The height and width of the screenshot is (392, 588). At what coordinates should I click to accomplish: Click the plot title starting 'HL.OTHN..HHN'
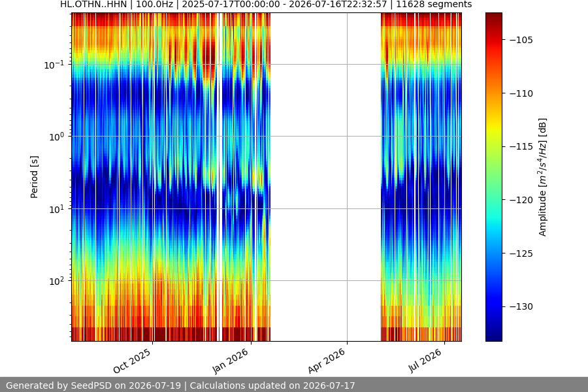point(266,5)
